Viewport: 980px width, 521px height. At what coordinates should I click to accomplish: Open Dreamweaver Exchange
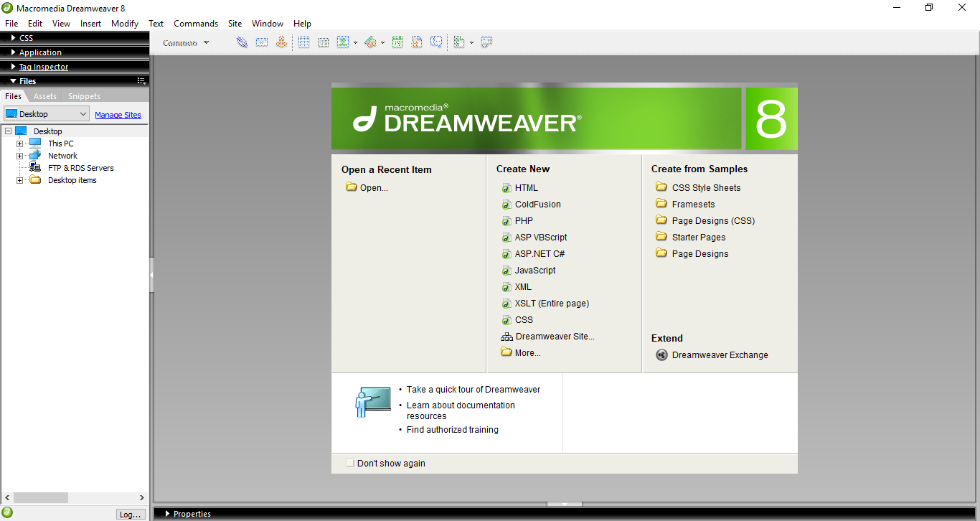[x=712, y=355]
